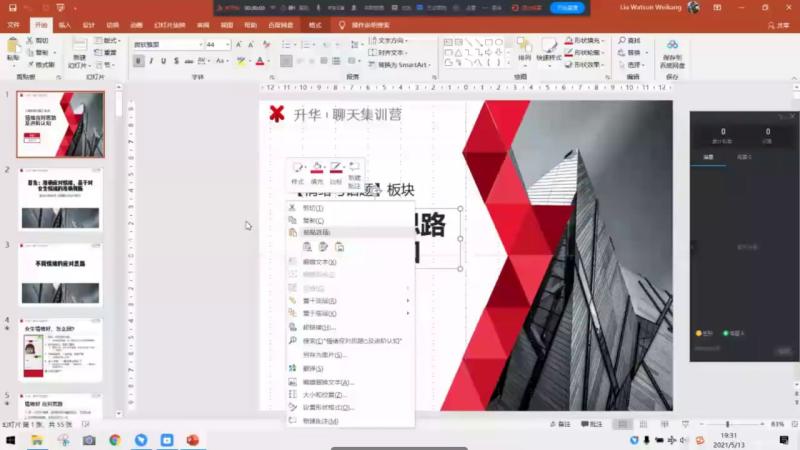Toggle Bold formatting
Screen dimensions: 800x450
[x=138, y=61]
